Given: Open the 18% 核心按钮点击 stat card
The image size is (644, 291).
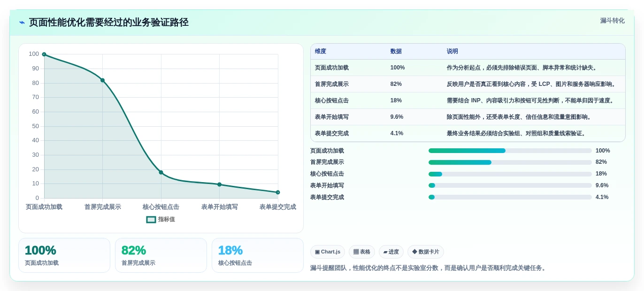Looking at the screenshot, I should (258, 255).
